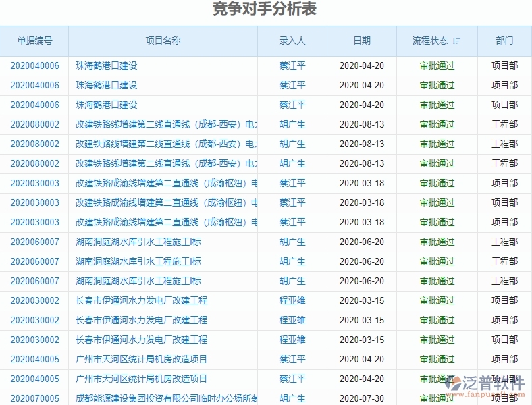Click the 流程状态 column header label

(x=430, y=40)
